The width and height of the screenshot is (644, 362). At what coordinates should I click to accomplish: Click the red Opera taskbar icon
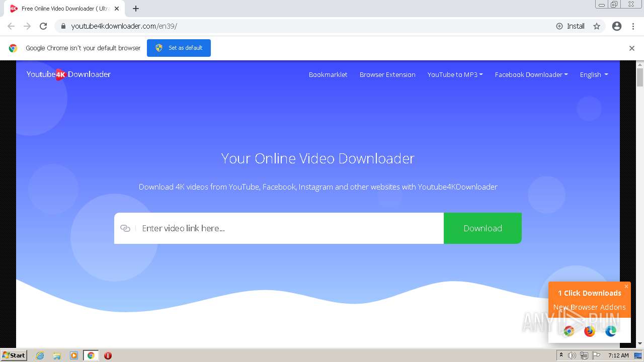[x=108, y=355]
